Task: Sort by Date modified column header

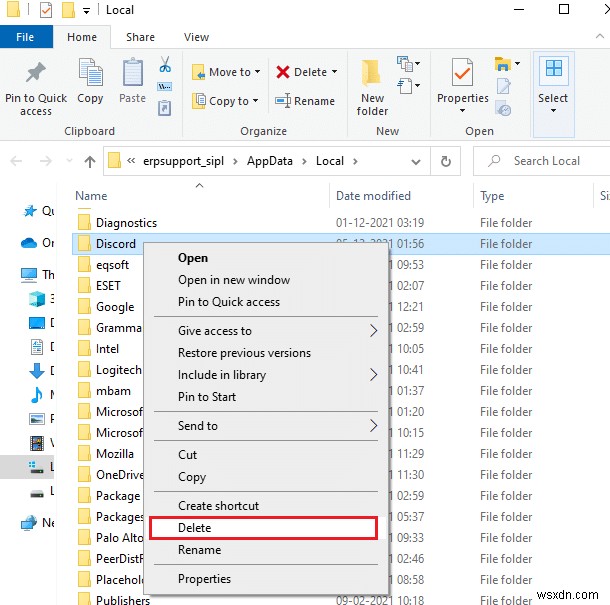Action: click(373, 196)
